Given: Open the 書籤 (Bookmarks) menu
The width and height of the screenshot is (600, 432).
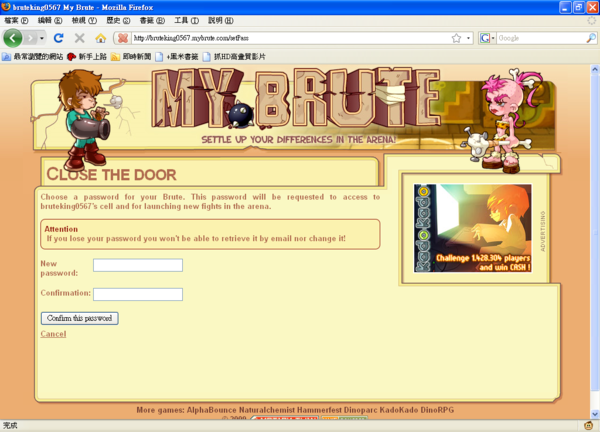Looking at the screenshot, I should pos(152,20).
